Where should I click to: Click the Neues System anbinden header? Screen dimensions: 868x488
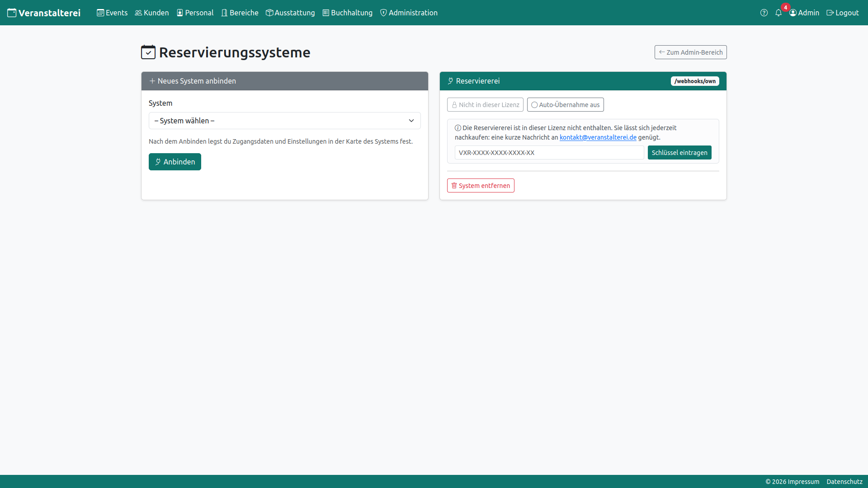[285, 81]
